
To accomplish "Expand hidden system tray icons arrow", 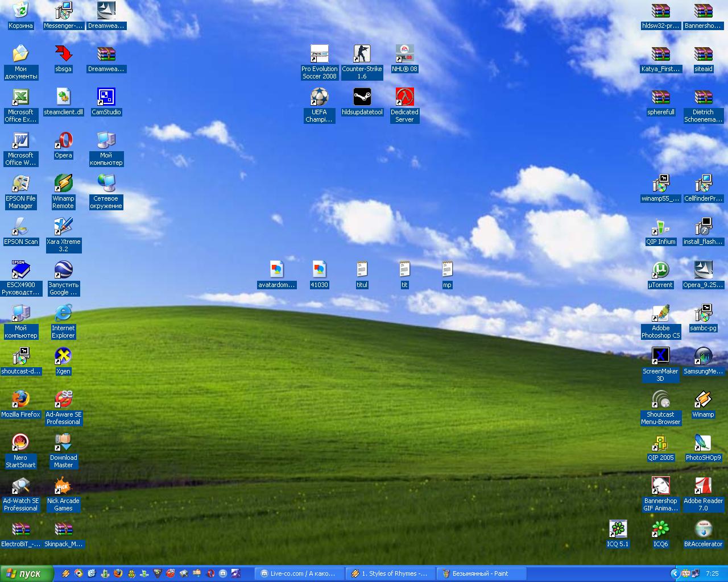I will point(675,573).
